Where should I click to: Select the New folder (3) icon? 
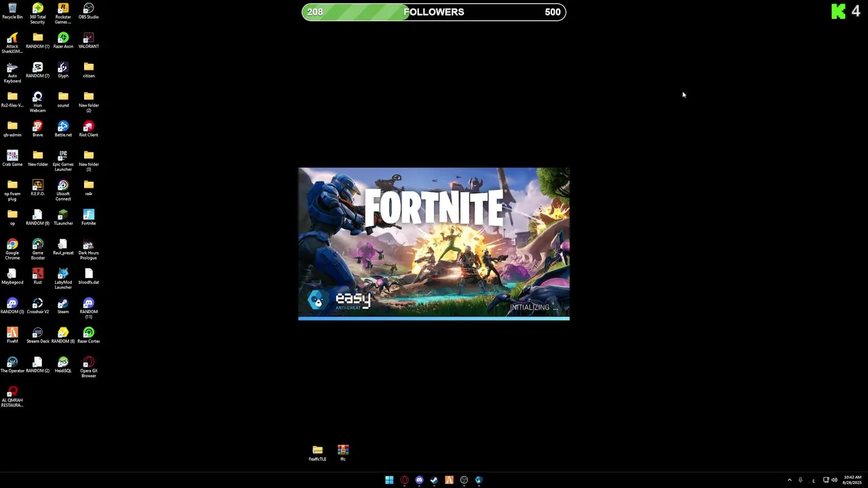(x=88, y=161)
